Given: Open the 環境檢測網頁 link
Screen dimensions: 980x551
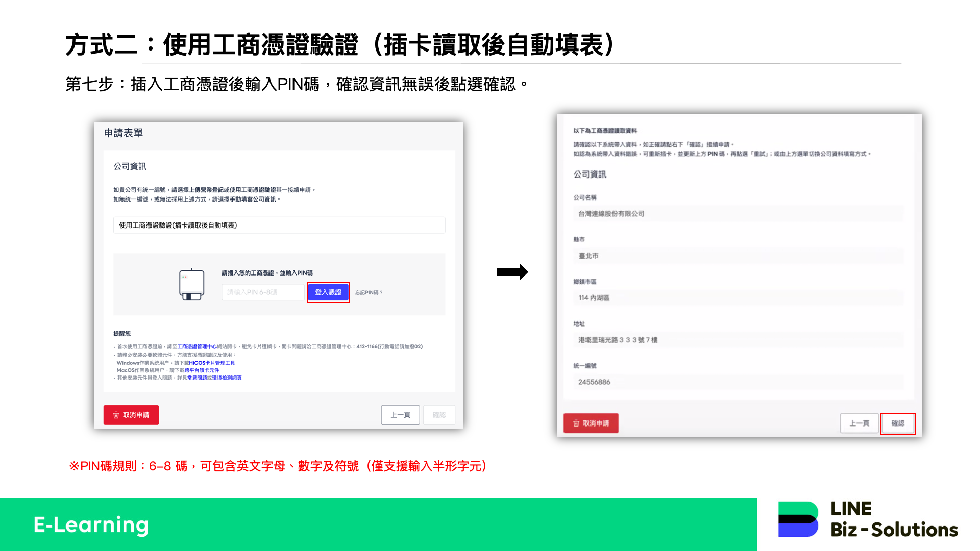Looking at the screenshot, I should (228, 378).
